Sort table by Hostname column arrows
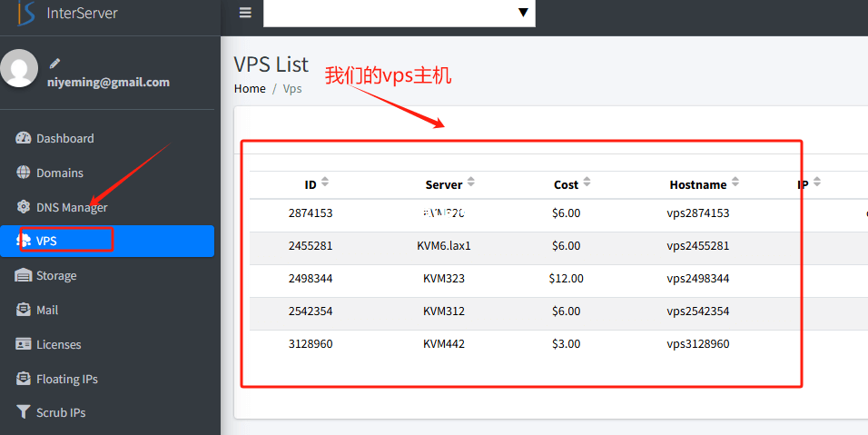This screenshot has width=868, height=435. pos(735,182)
